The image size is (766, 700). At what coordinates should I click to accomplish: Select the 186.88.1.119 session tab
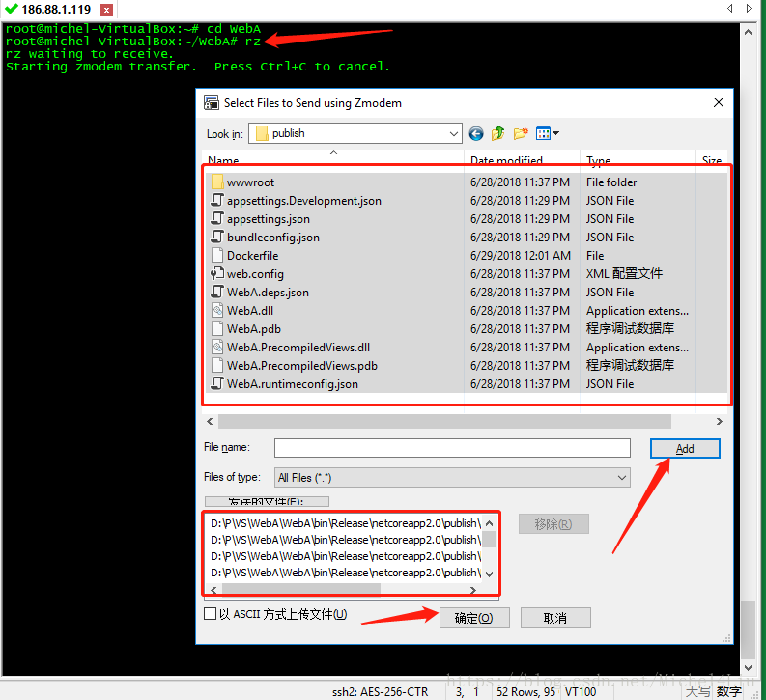[56, 10]
